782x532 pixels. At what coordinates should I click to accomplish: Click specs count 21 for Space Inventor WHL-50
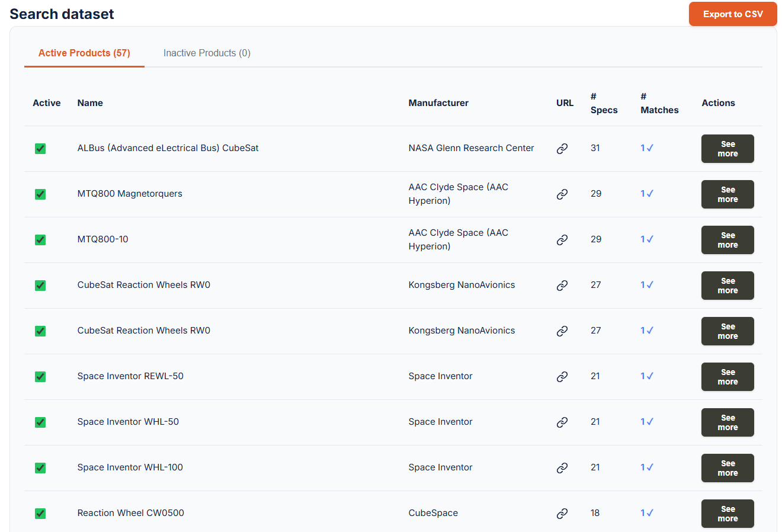click(595, 422)
